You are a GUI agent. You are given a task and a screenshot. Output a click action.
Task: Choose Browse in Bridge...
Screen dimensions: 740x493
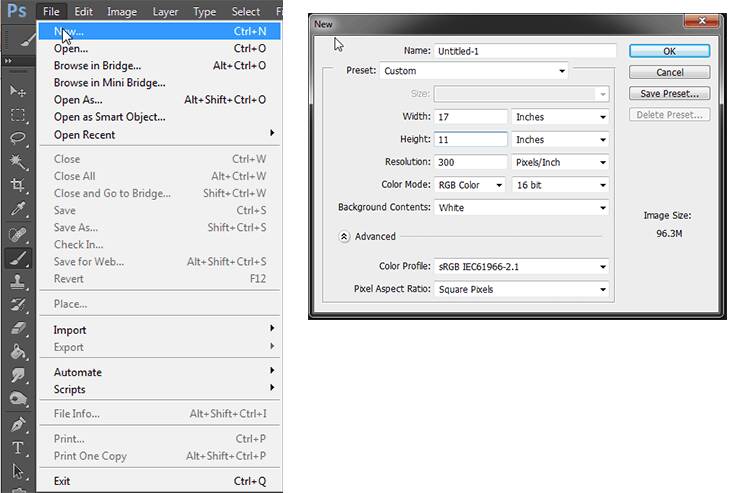click(x=160, y=66)
